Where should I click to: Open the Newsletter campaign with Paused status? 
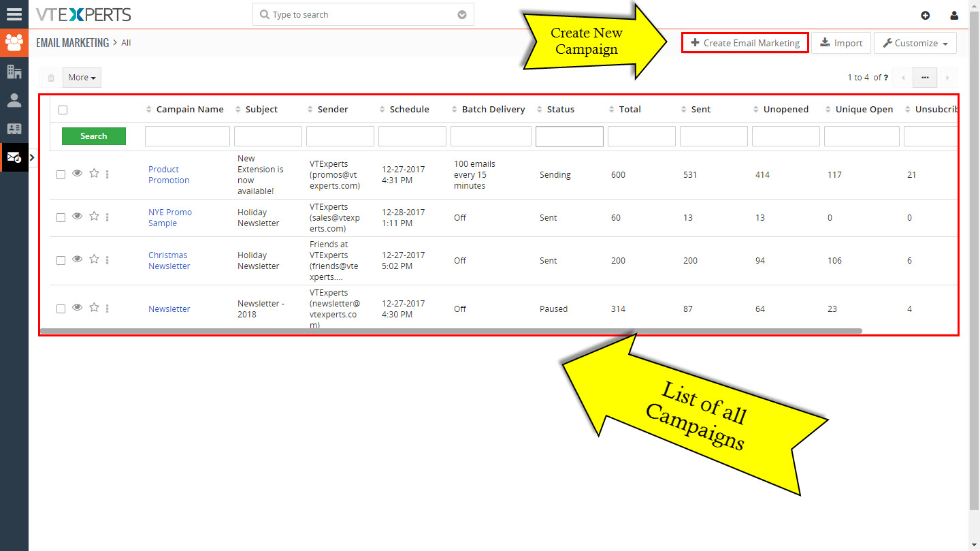coord(169,309)
